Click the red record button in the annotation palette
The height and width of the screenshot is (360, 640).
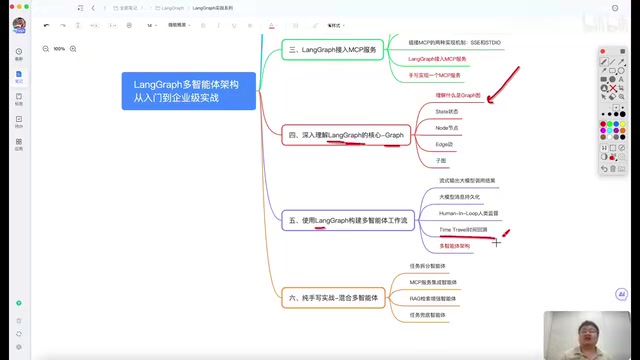tap(603, 51)
